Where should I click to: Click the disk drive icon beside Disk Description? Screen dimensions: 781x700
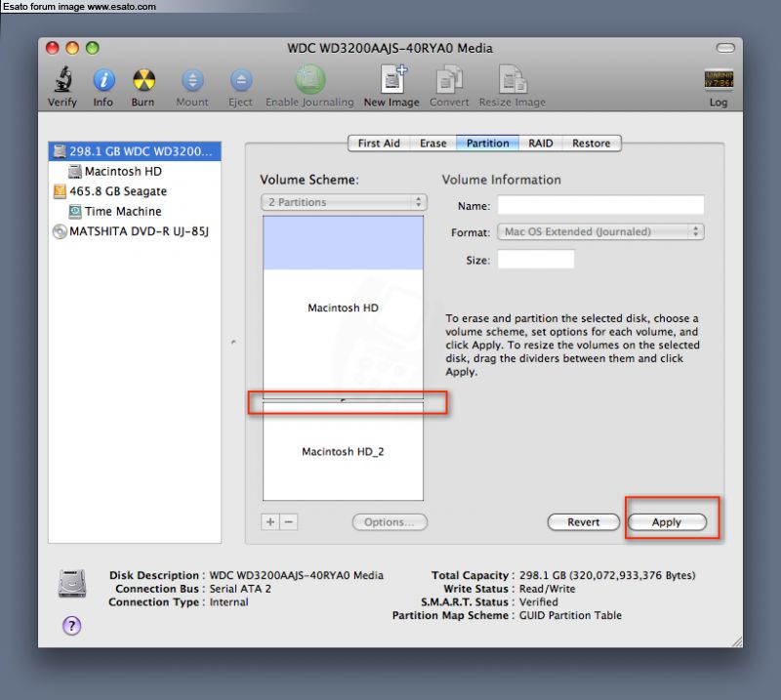tap(72, 583)
